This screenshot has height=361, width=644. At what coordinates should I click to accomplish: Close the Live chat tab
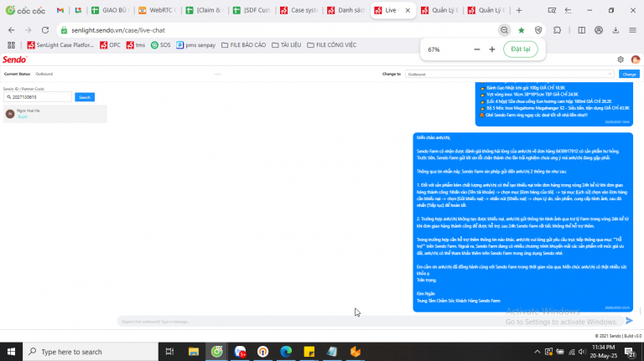pyautogui.click(x=408, y=10)
